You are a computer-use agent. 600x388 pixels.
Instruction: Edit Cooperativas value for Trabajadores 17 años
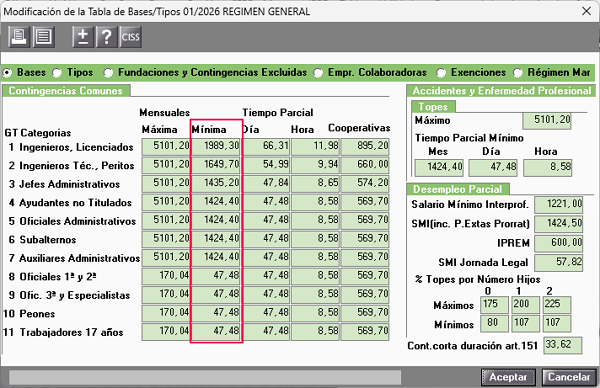365,332
